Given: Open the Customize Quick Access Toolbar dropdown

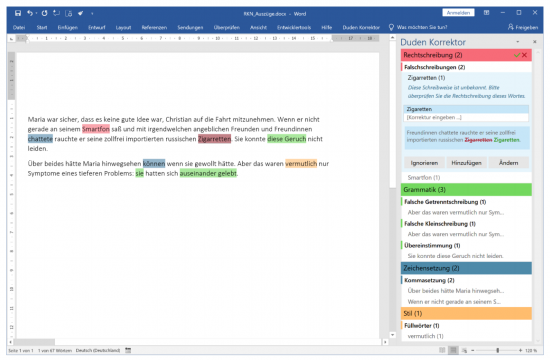Looking at the screenshot, I should pyautogui.click(x=92, y=14).
